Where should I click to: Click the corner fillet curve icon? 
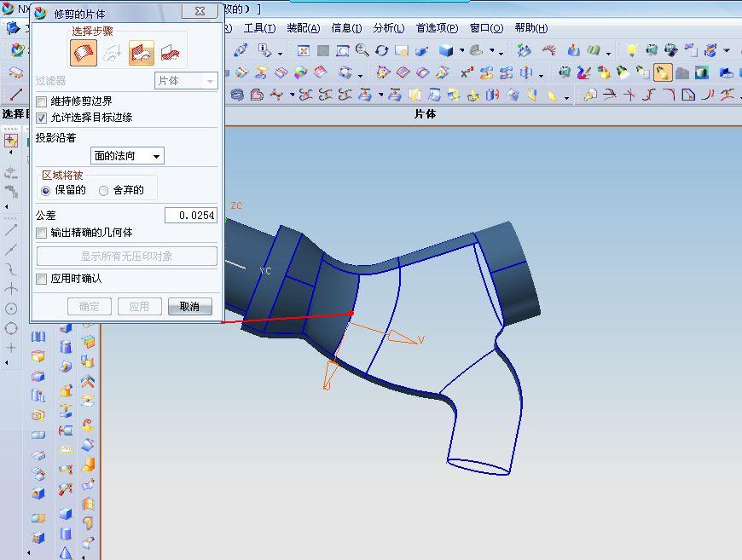669,95
